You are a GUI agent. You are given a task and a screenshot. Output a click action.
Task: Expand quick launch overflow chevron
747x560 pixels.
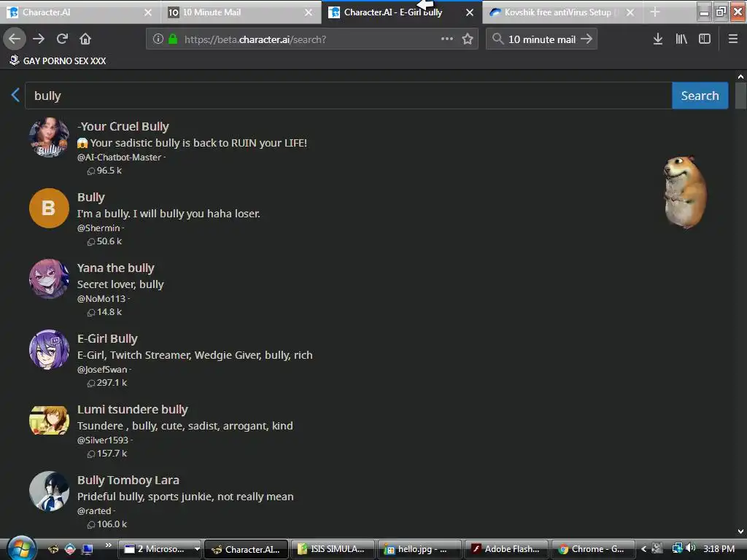[108, 545]
